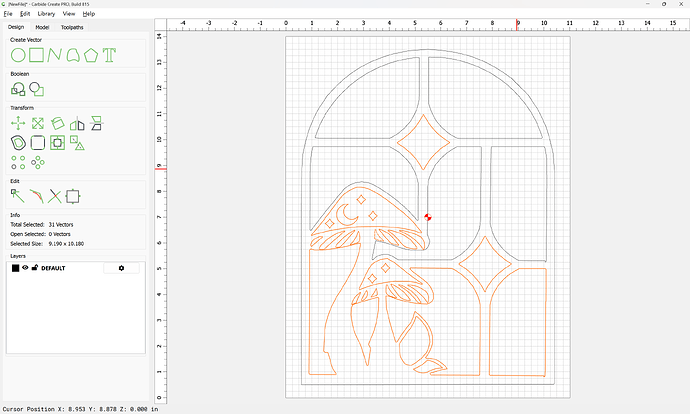Select the Polyline vector tool
This screenshot has width=690, height=414.
55,55
